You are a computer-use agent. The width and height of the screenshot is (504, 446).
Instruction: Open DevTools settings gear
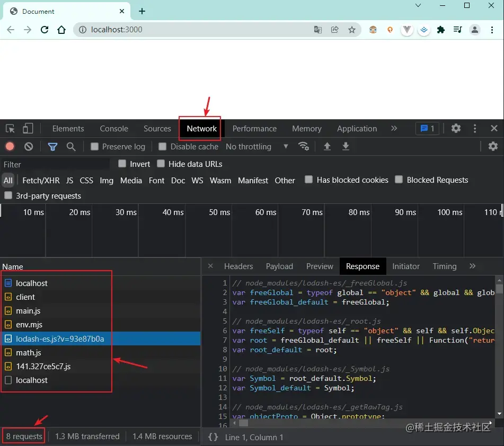tap(456, 129)
